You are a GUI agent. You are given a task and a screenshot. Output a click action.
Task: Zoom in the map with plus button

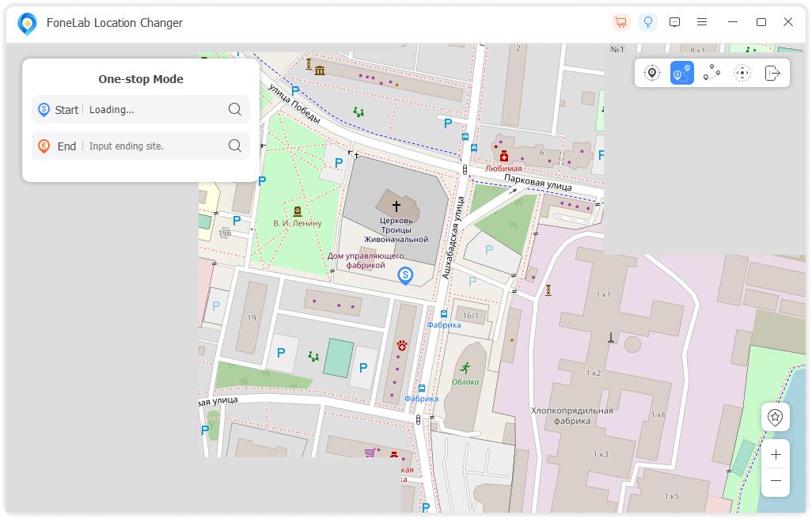pos(776,454)
